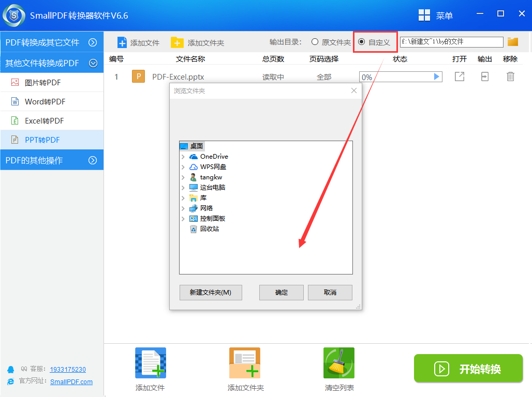This screenshot has width=532, height=397.
Task: Expand the 库 tree node chevron
Action: 183,198
